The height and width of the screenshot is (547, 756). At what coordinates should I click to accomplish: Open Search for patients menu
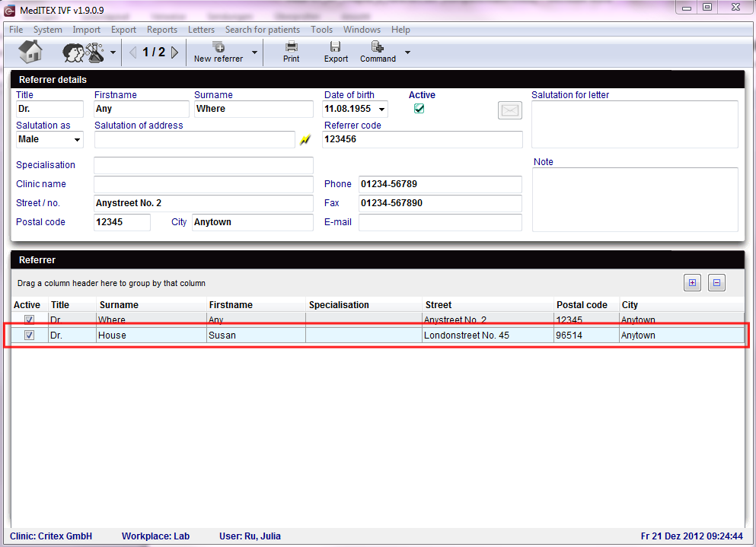click(x=263, y=30)
